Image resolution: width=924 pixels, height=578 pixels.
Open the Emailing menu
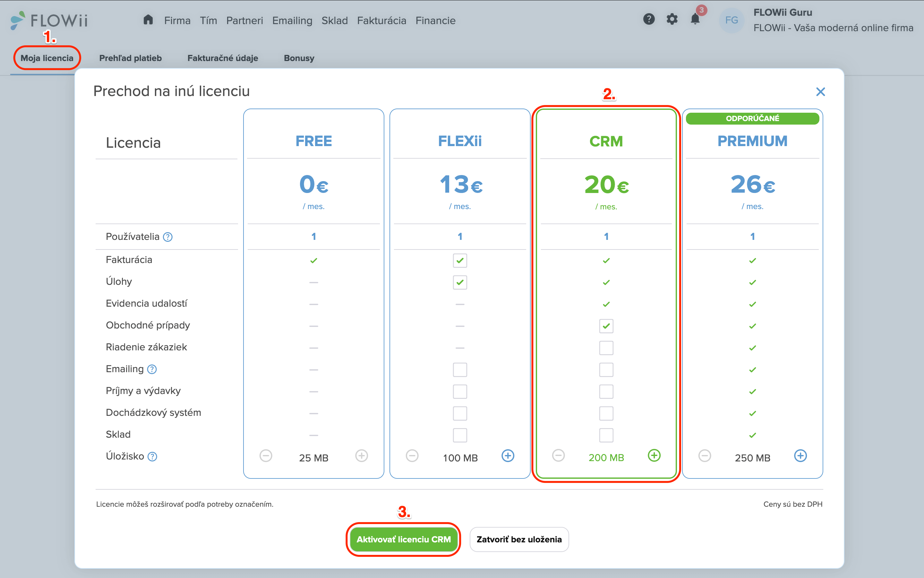pyautogui.click(x=292, y=21)
